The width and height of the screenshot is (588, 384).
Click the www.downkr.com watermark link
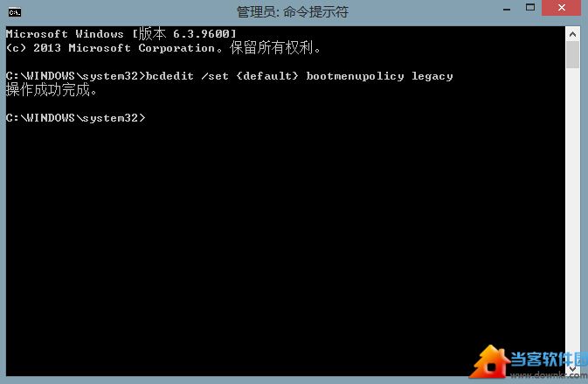549,374
